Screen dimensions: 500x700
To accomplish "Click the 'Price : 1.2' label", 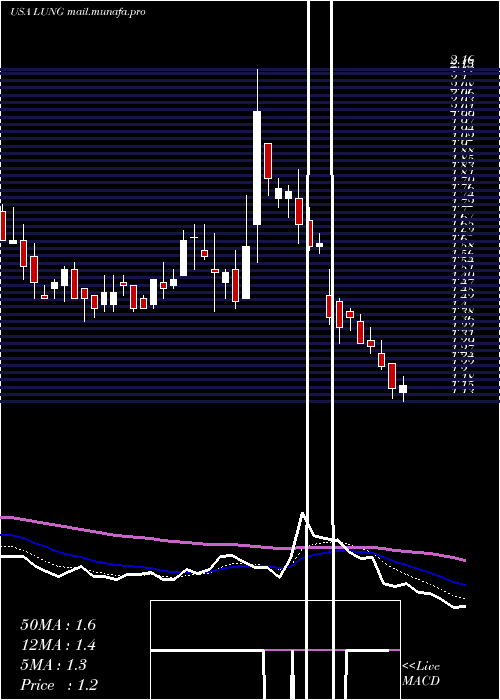I will [59, 685].
